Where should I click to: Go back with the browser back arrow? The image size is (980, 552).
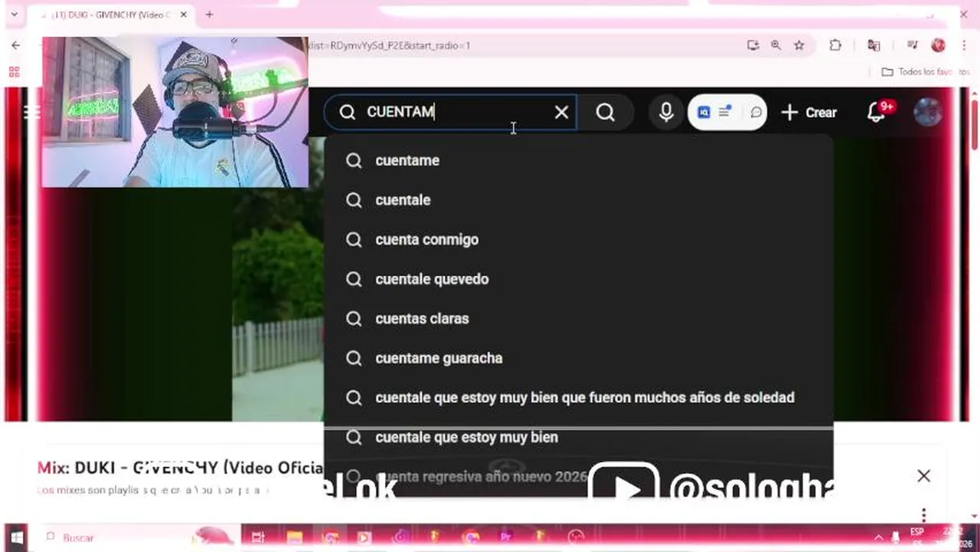click(x=15, y=45)
